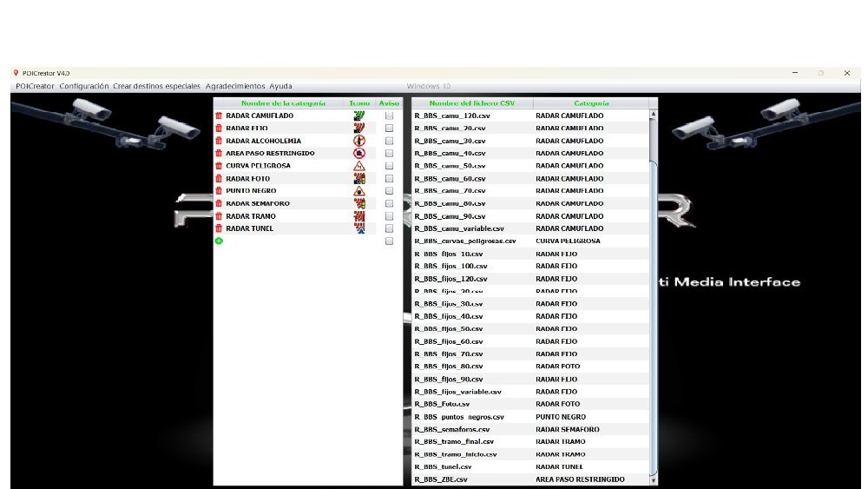Tick Aviso checkbox for AREA PASO RESTRINGIDO
This screenshot has width=868, height=489.
[x=389, y=154]
